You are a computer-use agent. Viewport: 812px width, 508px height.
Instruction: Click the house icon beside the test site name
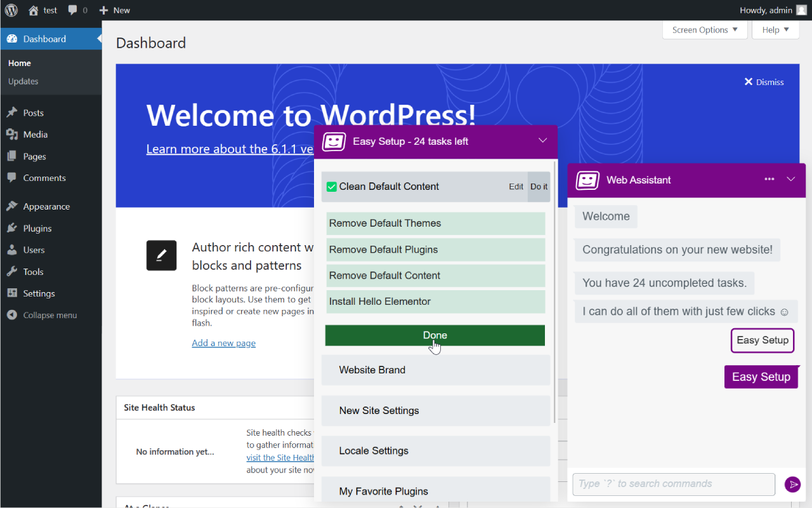tap(34, 10)
